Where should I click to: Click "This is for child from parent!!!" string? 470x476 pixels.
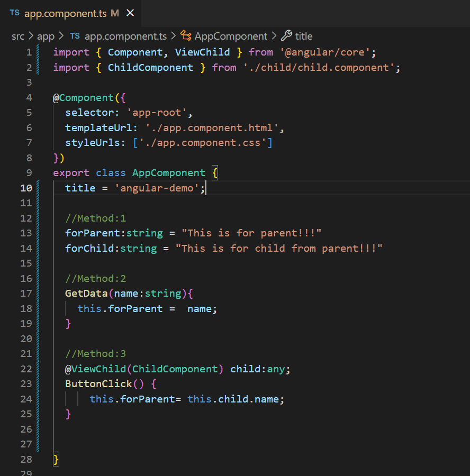[x=279, y=249]
